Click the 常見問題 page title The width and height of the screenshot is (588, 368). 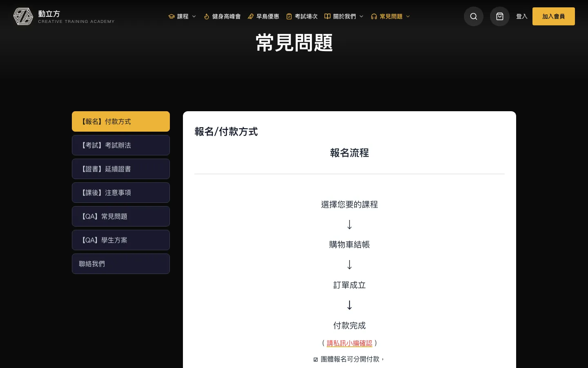click(x=294, y=43)
